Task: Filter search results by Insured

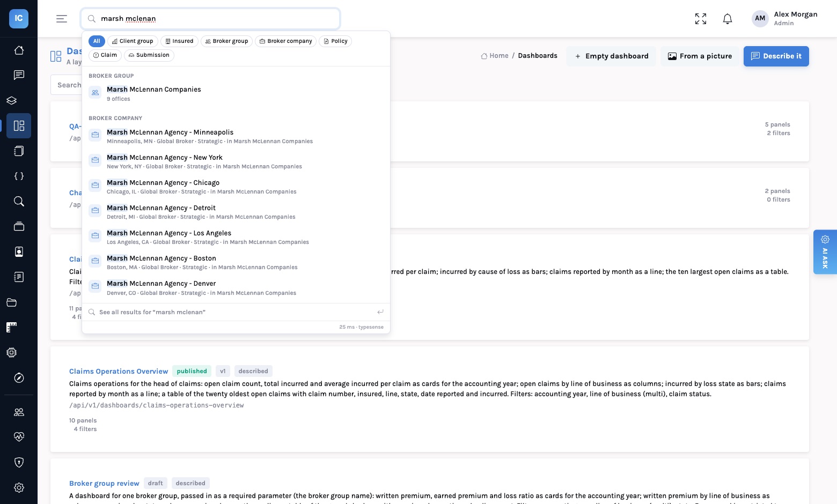Action: [x=179, y=41]
